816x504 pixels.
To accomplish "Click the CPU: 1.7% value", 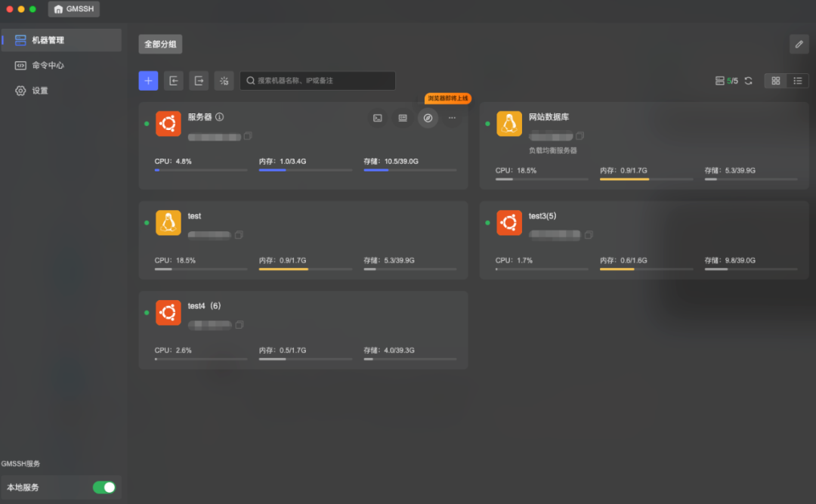I will 515,261.
